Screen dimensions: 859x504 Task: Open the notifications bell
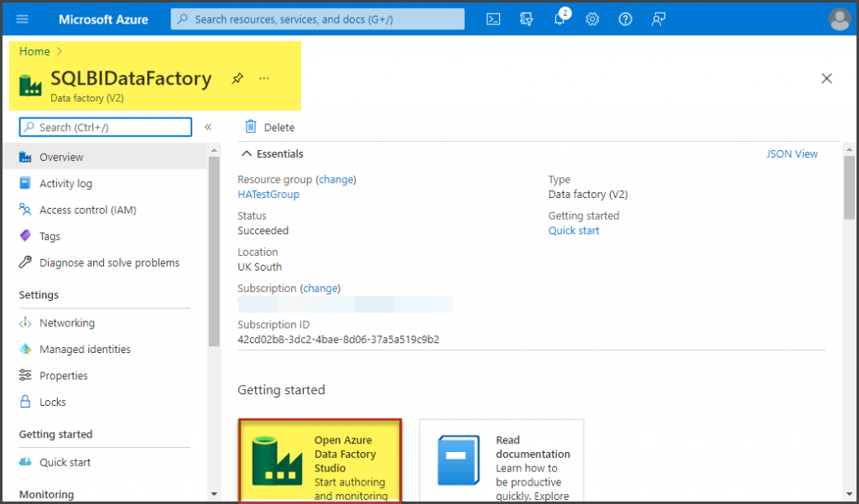coord(560,18)
